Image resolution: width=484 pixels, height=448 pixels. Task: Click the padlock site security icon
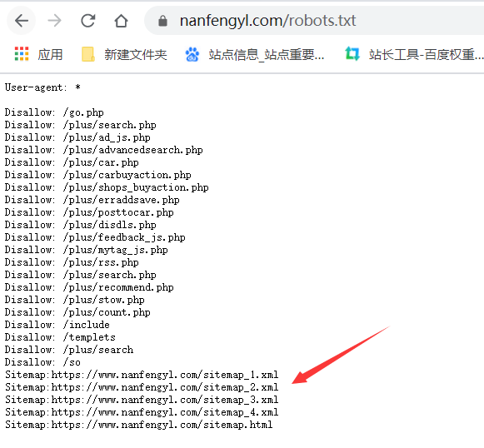(162, 22)
